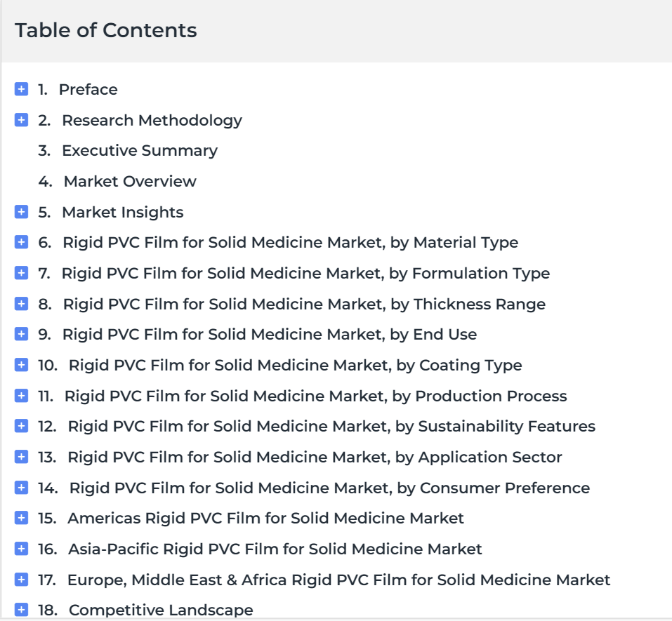Expand Europe, Middle East & Africa section
The height and width of the screenshot is (621, 672).
click(22, 580)
